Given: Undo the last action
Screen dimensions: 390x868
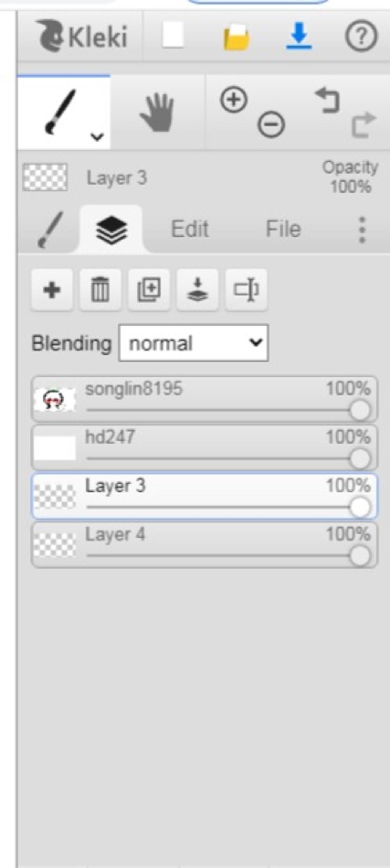Looking at the screenshot, I should [x=327, y=100].
